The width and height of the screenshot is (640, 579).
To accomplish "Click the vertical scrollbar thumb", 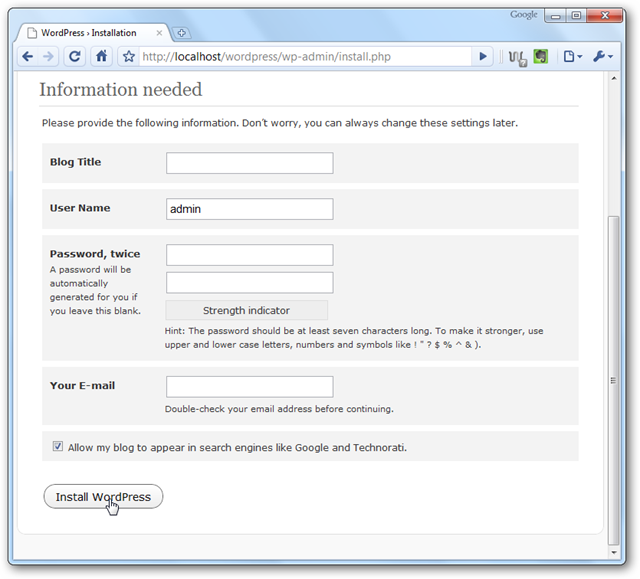I will tap(613, 380).
